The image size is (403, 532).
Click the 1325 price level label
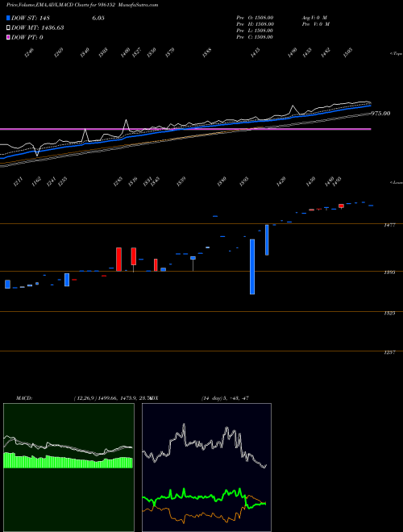(x=390, y=314)
